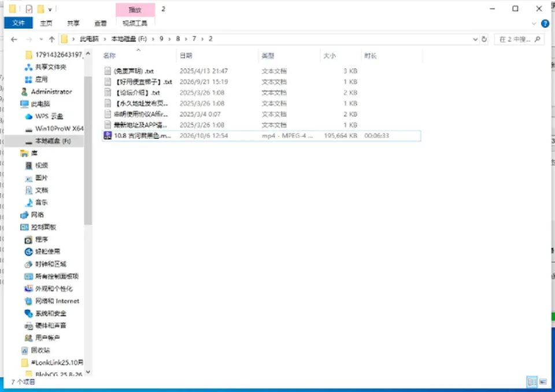Expand the address bar history dropdown
Viewport: 555px width, 392px height.
475,39
